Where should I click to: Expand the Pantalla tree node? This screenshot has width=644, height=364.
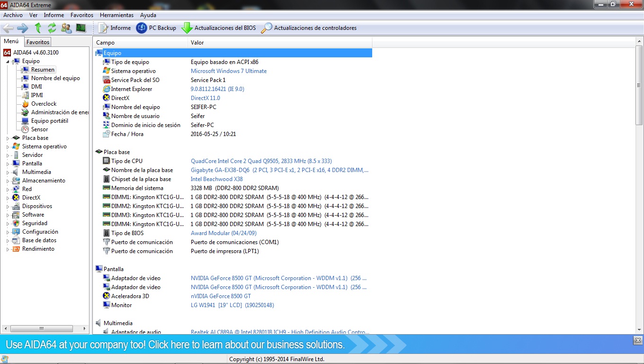8,164
